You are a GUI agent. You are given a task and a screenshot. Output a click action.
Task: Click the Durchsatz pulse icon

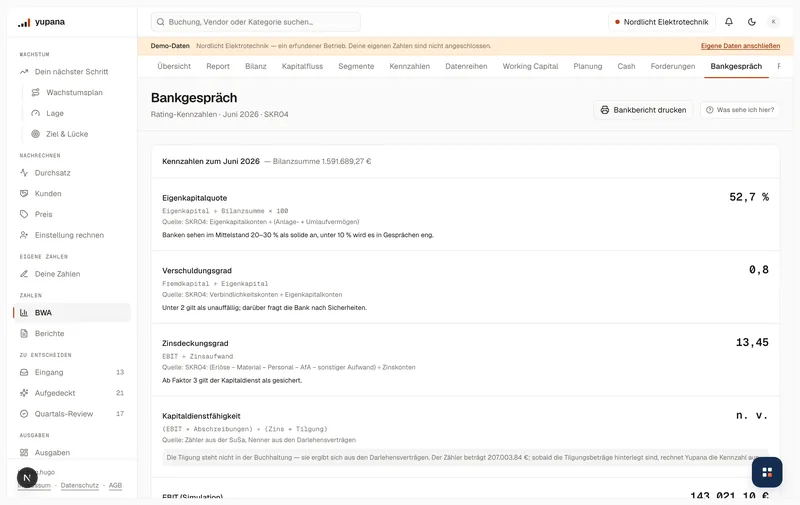coord(24,173)
